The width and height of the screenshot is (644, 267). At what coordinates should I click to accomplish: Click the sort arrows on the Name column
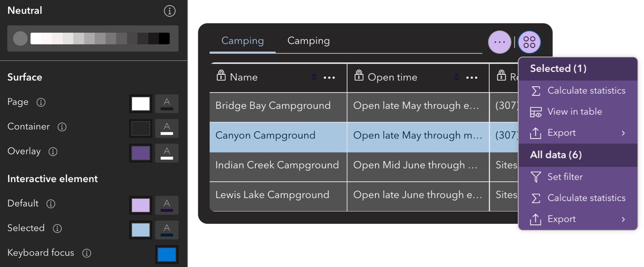click(x=314, y=77)
